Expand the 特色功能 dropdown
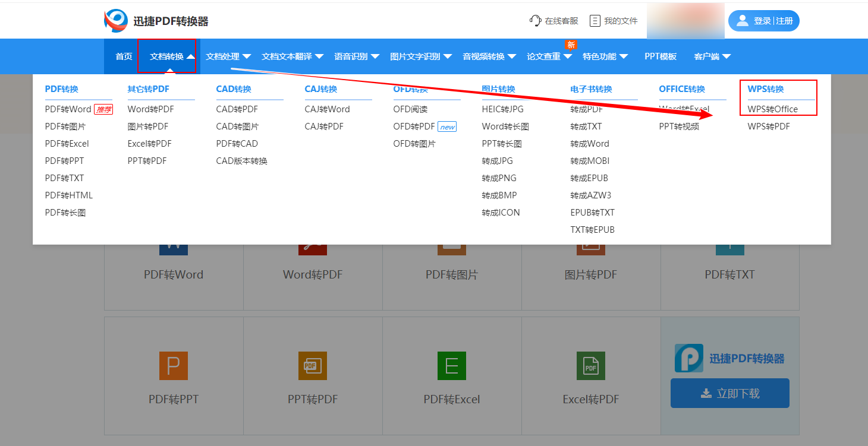Image resolution: width=868 pixels, height=446 pixels. tap(605, 56)
